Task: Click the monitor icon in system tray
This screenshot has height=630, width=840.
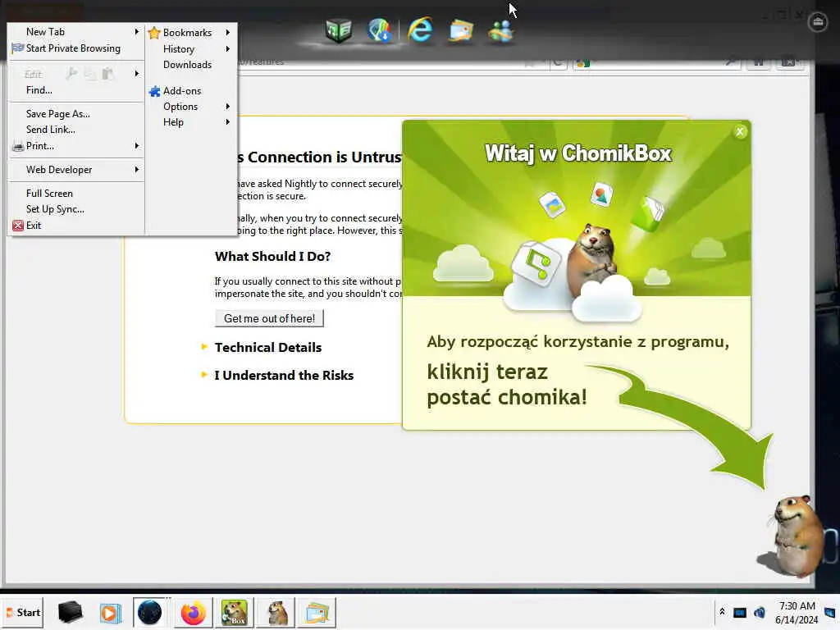Action: (740, 612)
